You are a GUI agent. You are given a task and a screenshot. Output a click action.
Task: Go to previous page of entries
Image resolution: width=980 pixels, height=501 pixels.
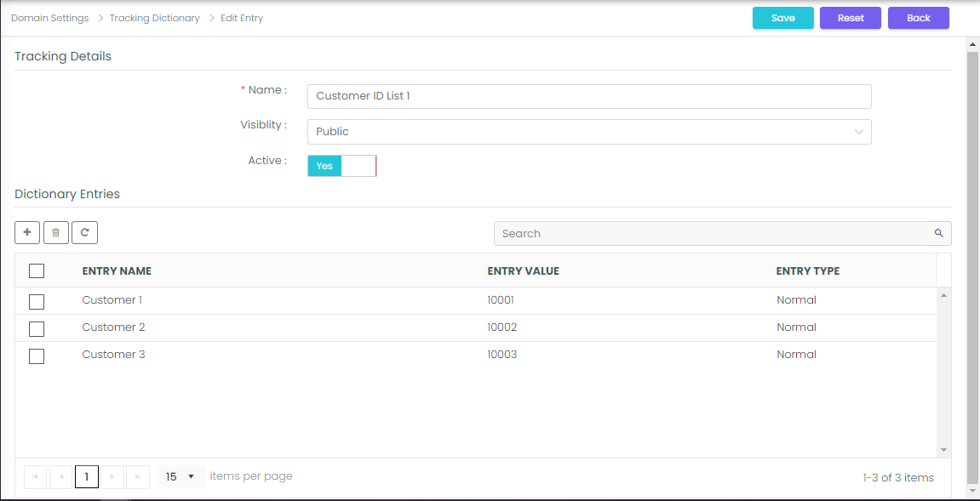61,476
